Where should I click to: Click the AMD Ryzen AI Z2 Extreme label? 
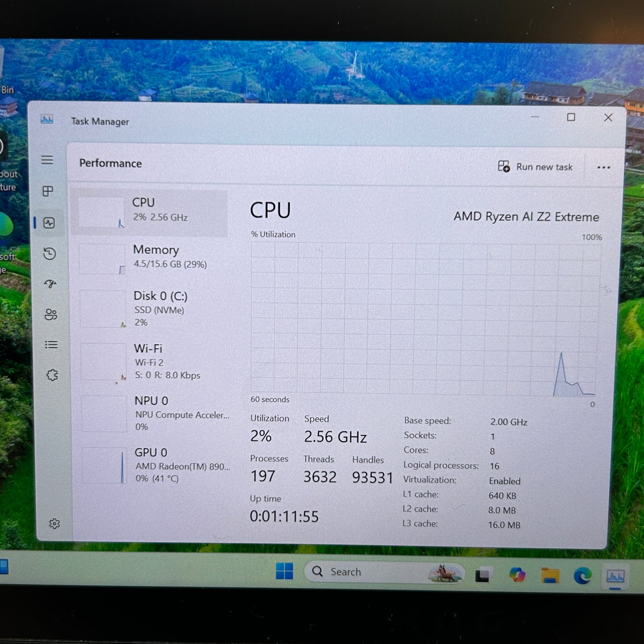click(526, 217)
